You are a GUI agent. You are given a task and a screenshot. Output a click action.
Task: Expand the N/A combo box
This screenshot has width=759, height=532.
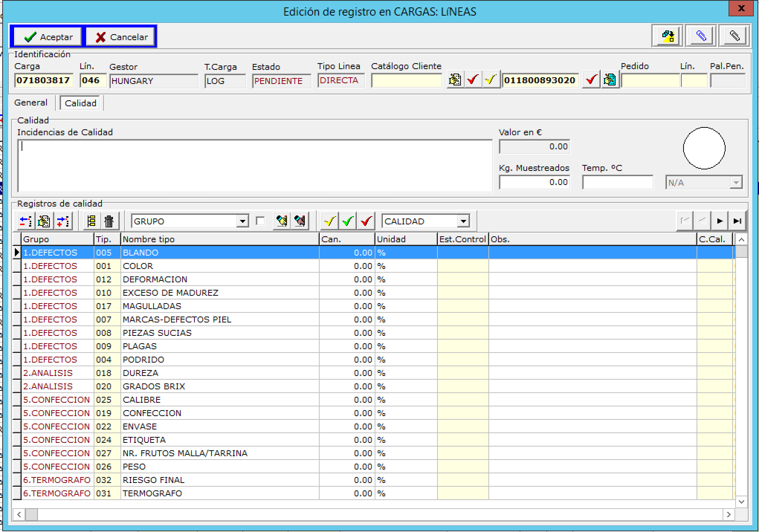(736, 183)
